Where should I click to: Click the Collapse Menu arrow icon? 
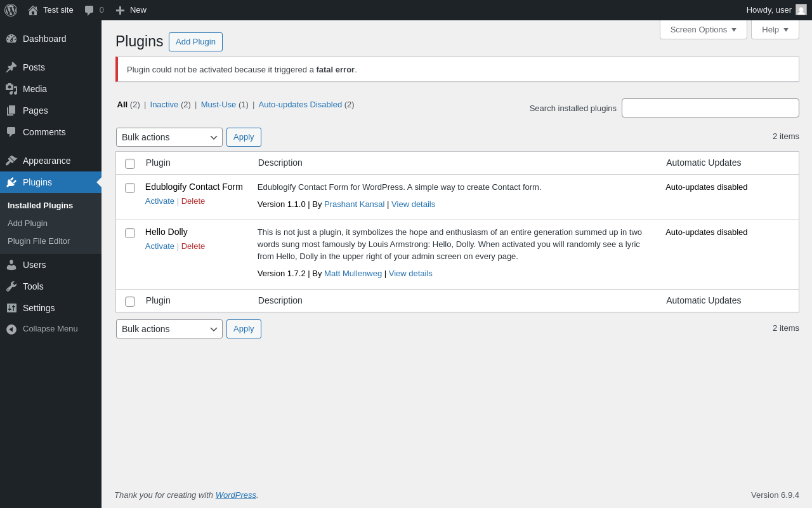(11, 329)
